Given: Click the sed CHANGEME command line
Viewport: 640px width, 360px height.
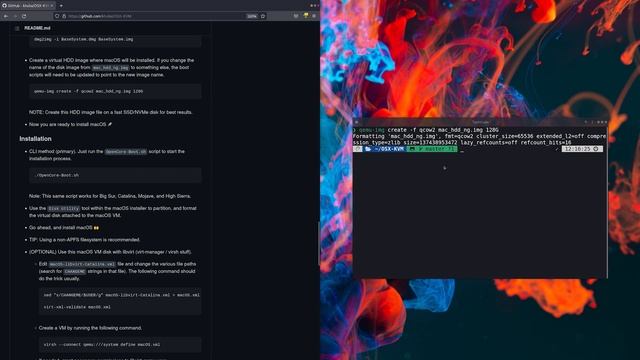Looking at the screenshot, I should (122, 295).
